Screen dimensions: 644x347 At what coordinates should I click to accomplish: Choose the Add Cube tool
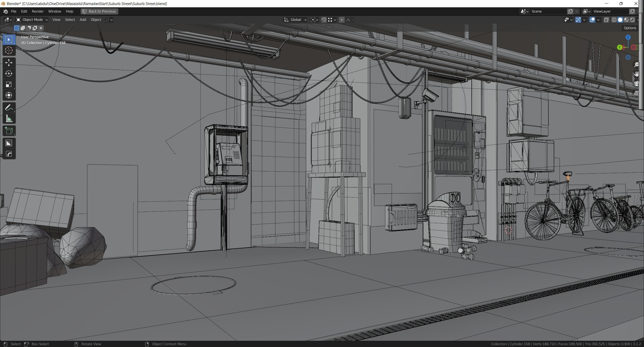[x=9, y=131]
